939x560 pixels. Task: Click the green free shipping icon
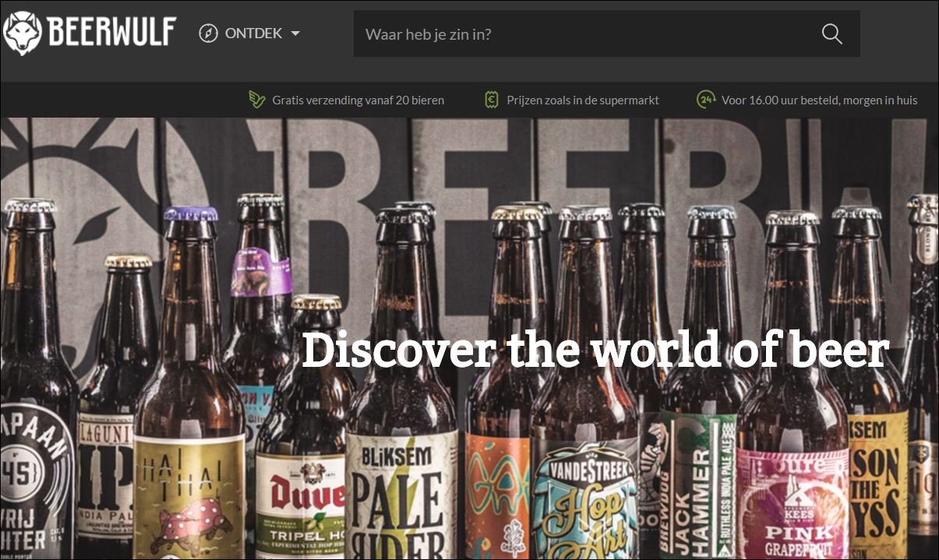[256, 100]
